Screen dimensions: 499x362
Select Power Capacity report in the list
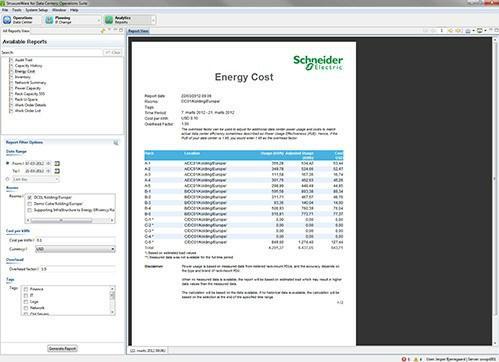(x=28, y=88)
